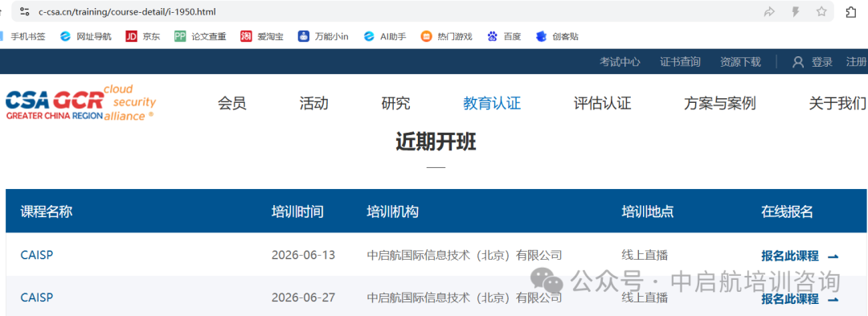Open the 手机书签 bookmark folder
This screenshot has width=868, height=316.
23,36
